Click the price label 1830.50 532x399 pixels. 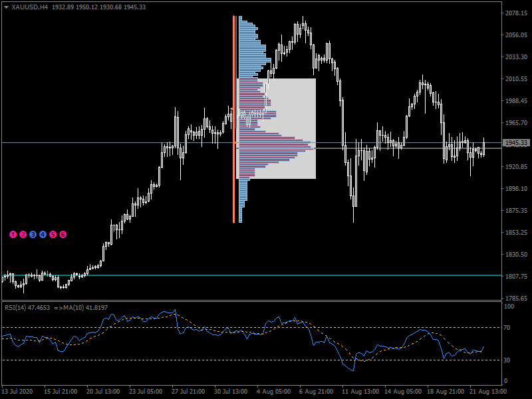tap(517, 254)
